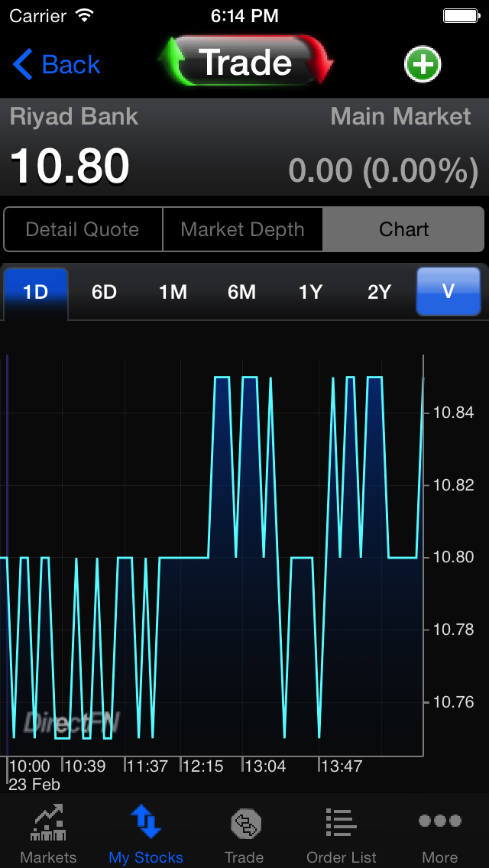Tap the Wi-Fi status icon
Image resolution: width=489 pixels, height=868 pixels.
click(85, 15)
